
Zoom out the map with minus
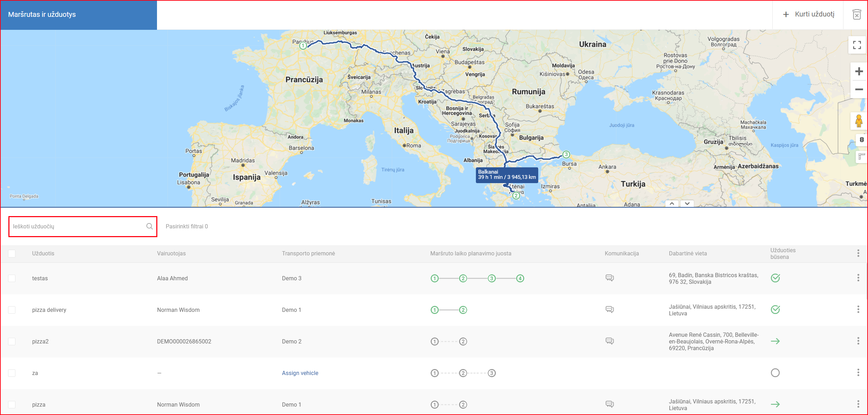859,89
